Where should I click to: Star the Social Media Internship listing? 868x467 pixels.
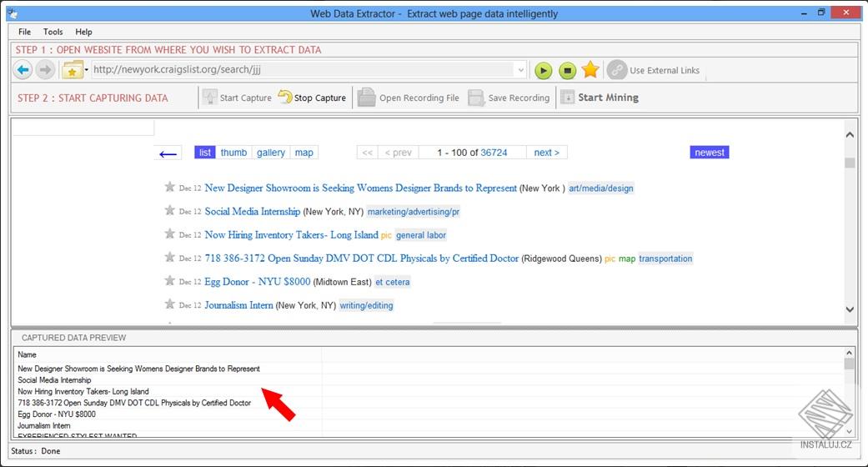(x=170, y=210)
